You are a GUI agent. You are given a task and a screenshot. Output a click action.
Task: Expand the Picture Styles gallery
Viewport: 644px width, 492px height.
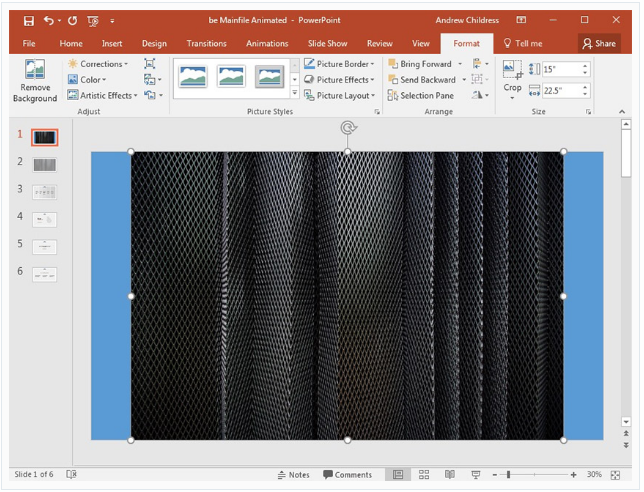coord(294,93)
